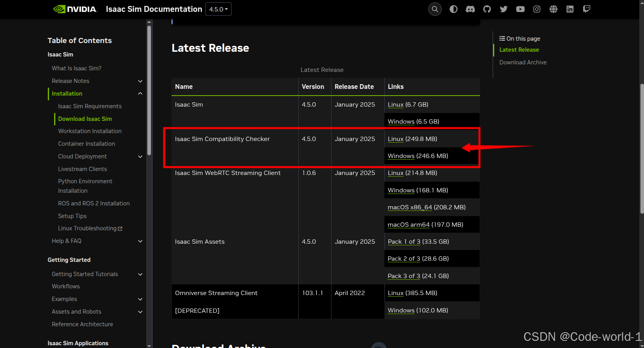
Task: Open What Is Isaac Sim? page
Action: pyautogui.click(x=77, y=68)
